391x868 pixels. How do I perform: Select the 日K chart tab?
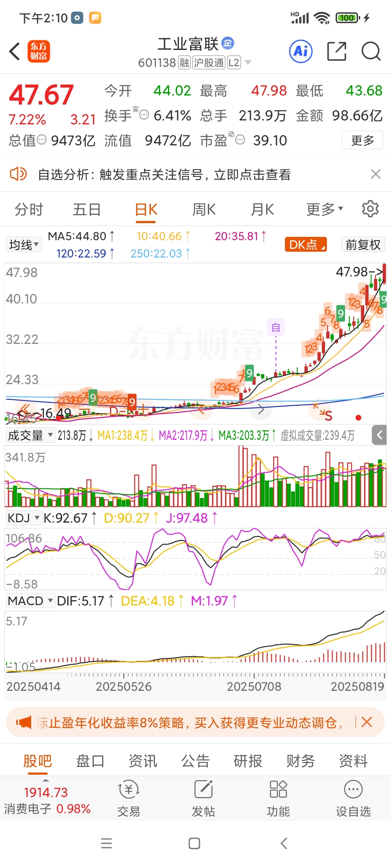pyautogui.click(x=146, y=209)
